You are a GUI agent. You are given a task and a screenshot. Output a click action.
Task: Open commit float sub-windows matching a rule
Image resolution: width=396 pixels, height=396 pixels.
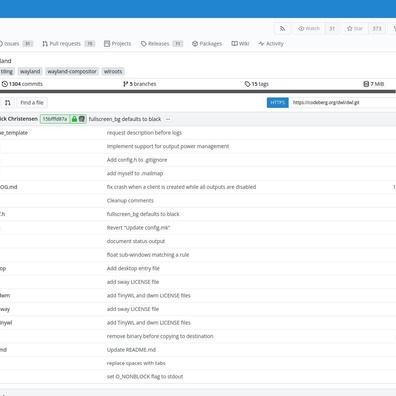click(148, 255)
